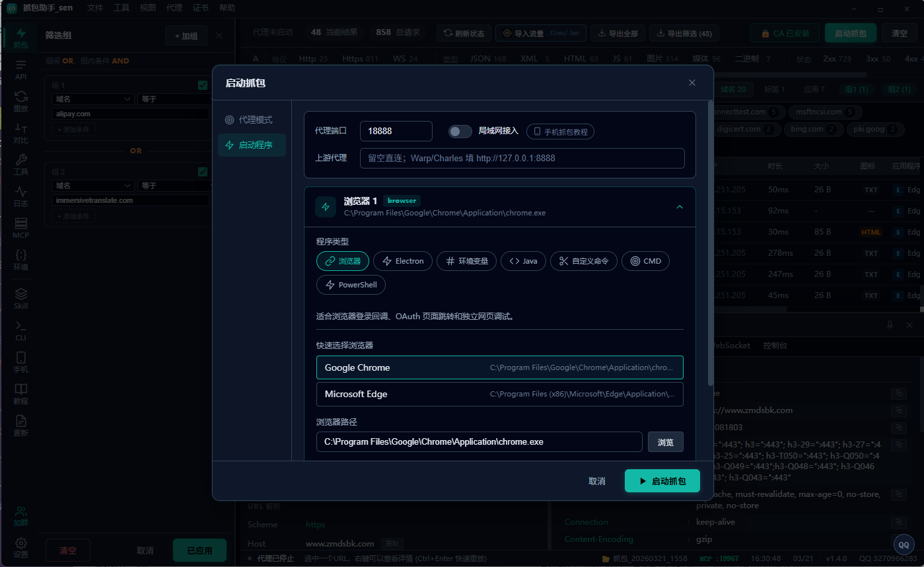Screen dimensions: 924x567
Task: Uncheck the 组 2 filter group checkbox
Action: coord(203,172)
